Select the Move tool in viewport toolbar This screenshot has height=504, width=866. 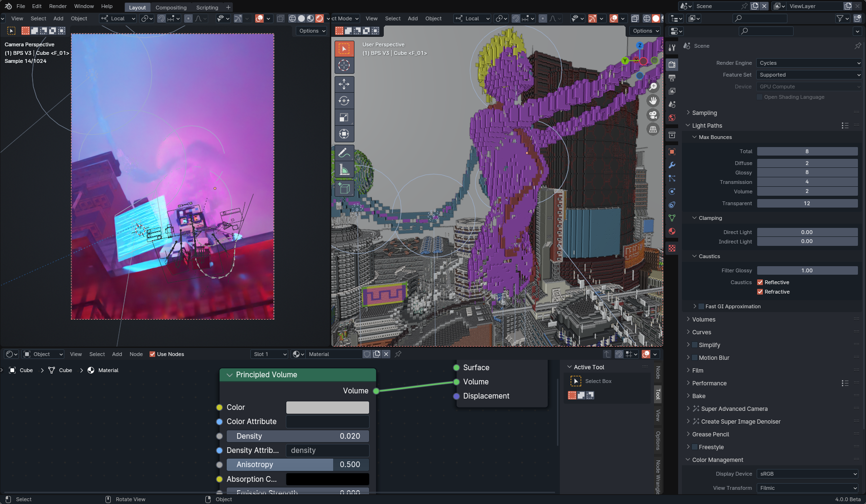pos(344,84)
